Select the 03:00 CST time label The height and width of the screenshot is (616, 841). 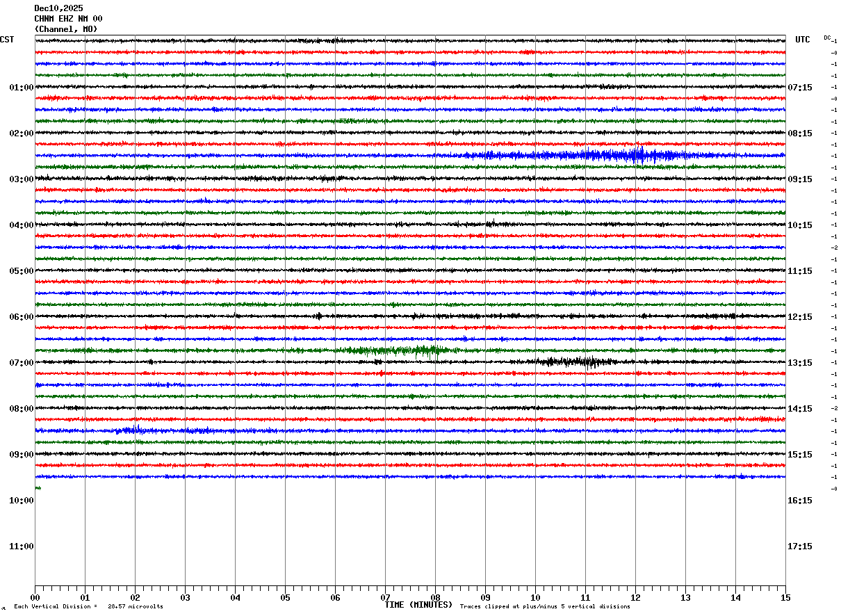click(x=21, y=179)
